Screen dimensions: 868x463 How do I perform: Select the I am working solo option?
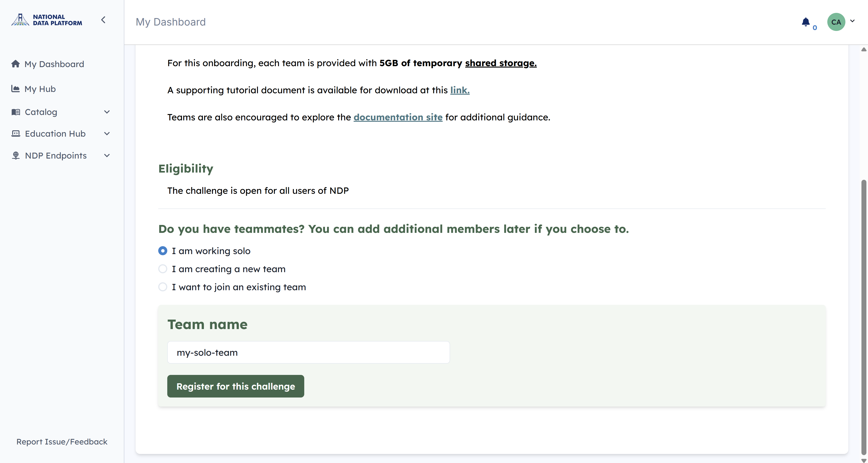163,250
